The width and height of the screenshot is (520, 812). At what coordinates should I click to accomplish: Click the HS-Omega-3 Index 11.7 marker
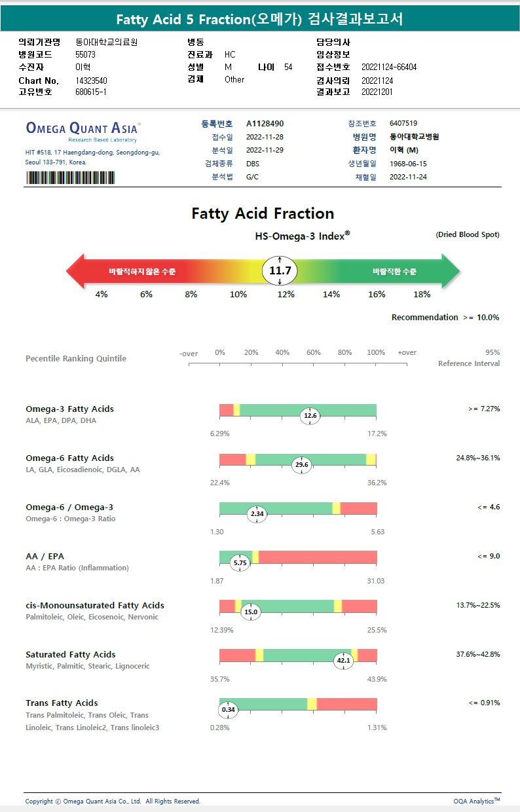[x=280, y=270]
